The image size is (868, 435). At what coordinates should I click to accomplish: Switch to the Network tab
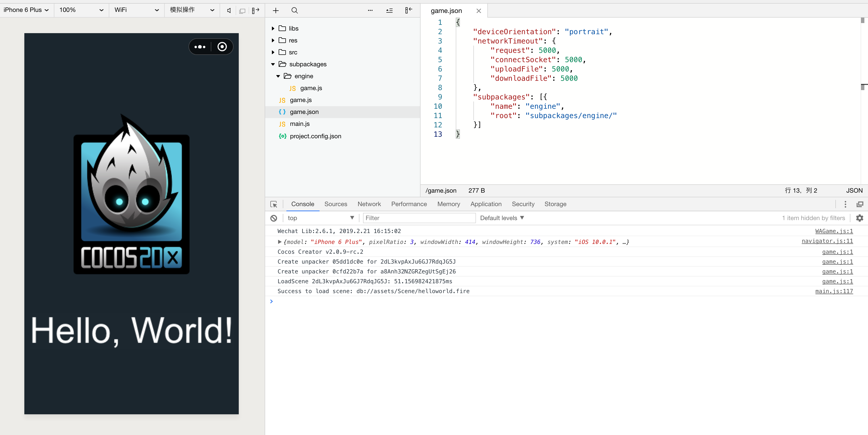[369, 204]
